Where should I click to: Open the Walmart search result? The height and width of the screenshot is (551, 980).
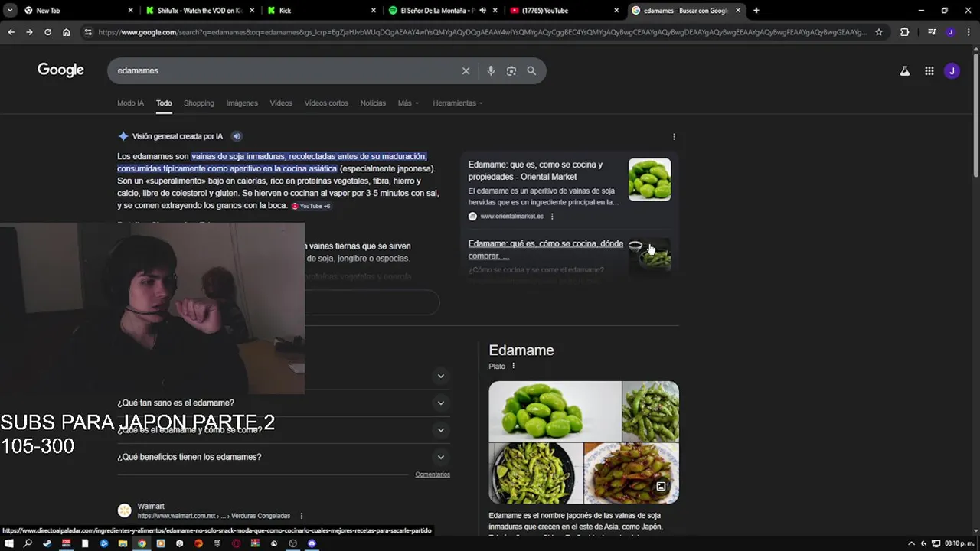(x=151, y=506)
